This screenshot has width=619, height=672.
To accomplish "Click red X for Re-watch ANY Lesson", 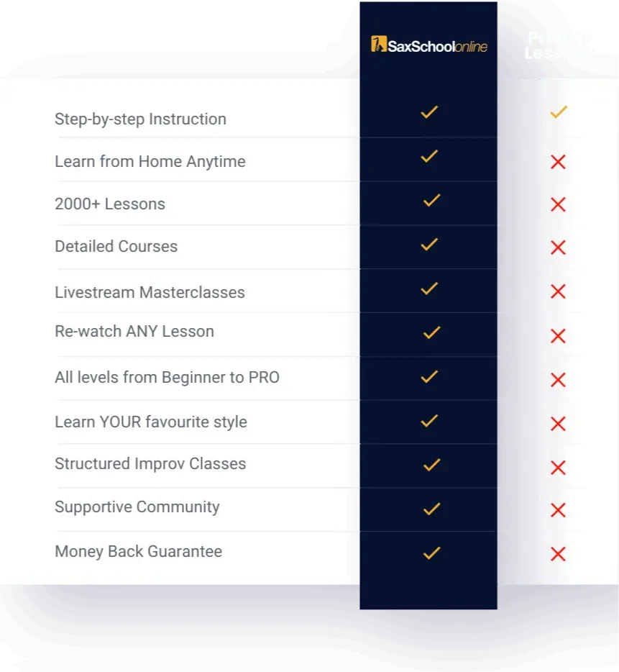I will (558, 336).
